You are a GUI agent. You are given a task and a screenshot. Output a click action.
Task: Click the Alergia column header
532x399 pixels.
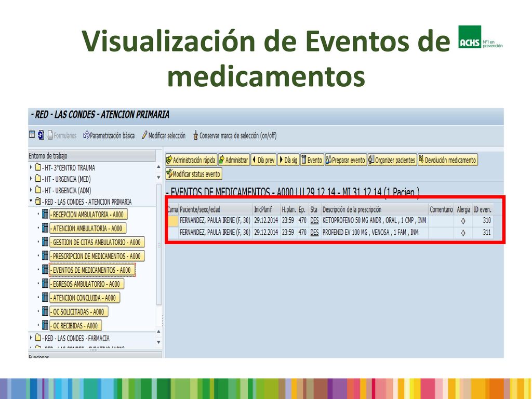463,209
